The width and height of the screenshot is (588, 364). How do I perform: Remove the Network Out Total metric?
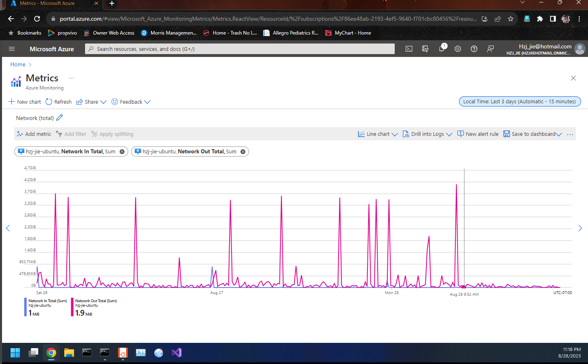tap(242, 151)
